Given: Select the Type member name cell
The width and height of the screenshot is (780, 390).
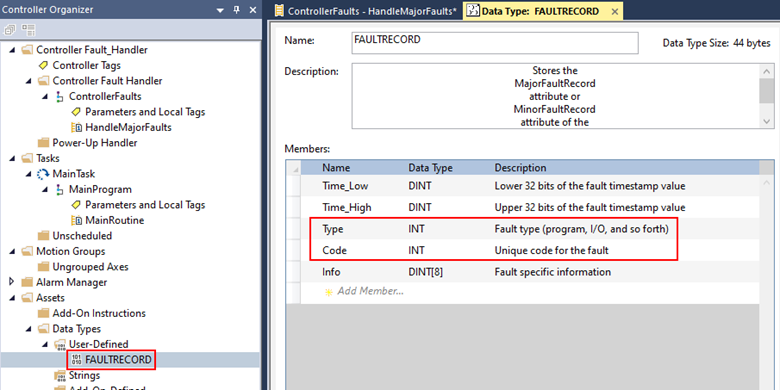Looking at the screenshot, I should coord(333,230).
